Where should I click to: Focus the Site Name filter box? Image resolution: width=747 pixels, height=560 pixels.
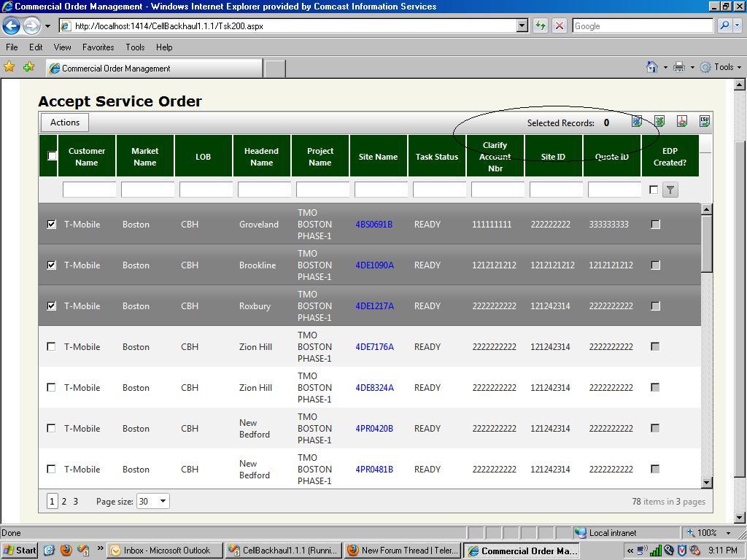(x=381, y=190)
